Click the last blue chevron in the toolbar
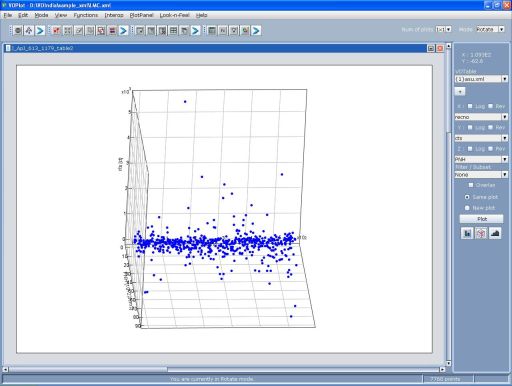 pos(256,31)
